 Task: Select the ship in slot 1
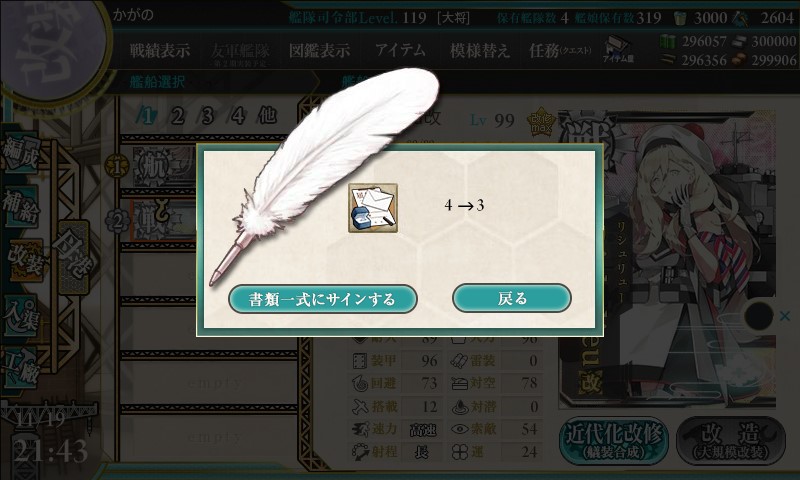point(164,167)
